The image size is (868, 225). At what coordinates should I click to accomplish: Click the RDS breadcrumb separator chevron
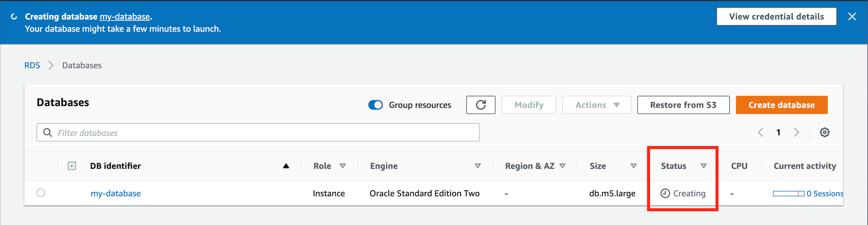(x=51, y=65)
